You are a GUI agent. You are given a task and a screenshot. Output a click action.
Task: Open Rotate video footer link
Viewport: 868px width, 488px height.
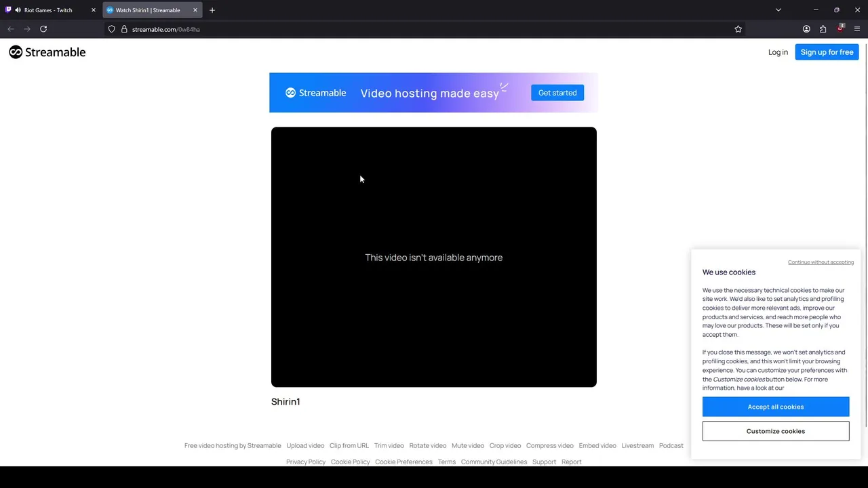pyautogui.click(x=428, y=445)
